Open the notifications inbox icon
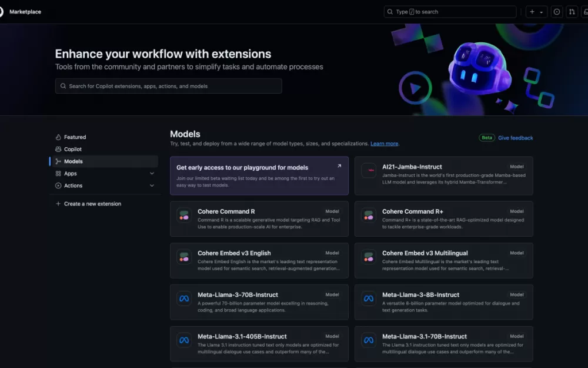The height and width of the screenshot is (368, 588). pyautogui.click(x=585, y=12)
